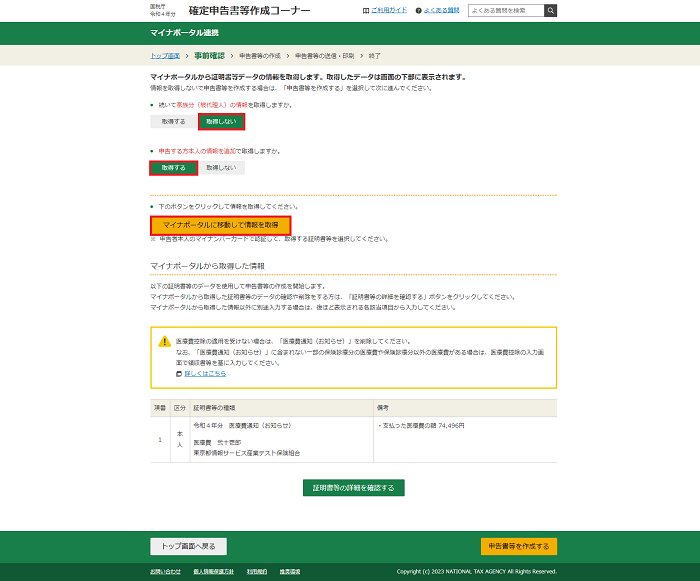The height and width of the screenshot is (581, 700).
Task: Select 取得しない for family member information
Action: pos(220,122)
